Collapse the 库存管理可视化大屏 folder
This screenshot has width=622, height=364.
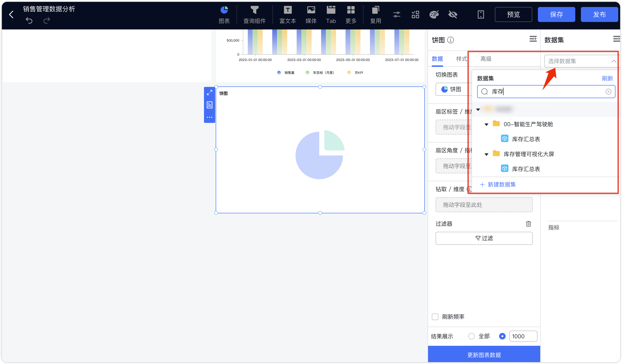[486, 154]
